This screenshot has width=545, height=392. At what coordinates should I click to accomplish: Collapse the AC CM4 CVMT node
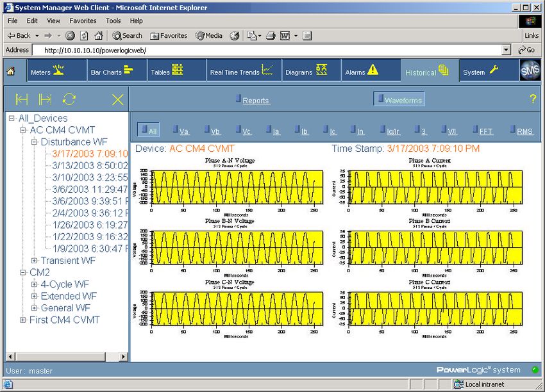(x=22, y=130)
